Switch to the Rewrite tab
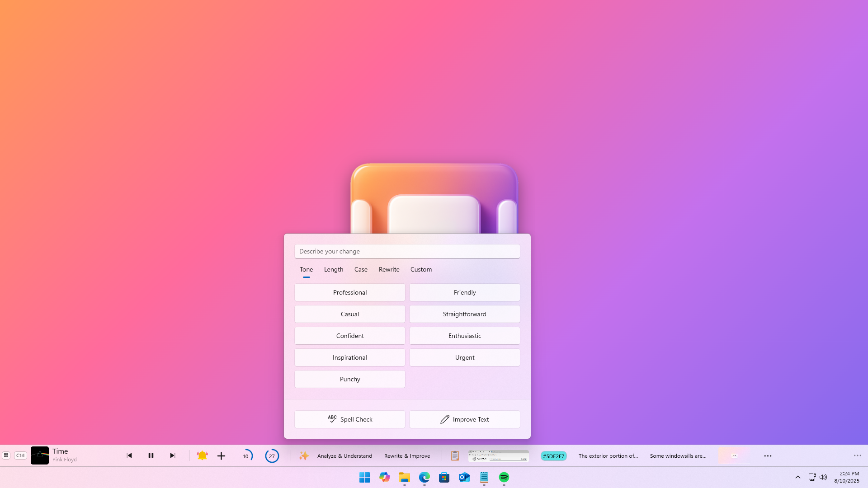 point(389,269)
